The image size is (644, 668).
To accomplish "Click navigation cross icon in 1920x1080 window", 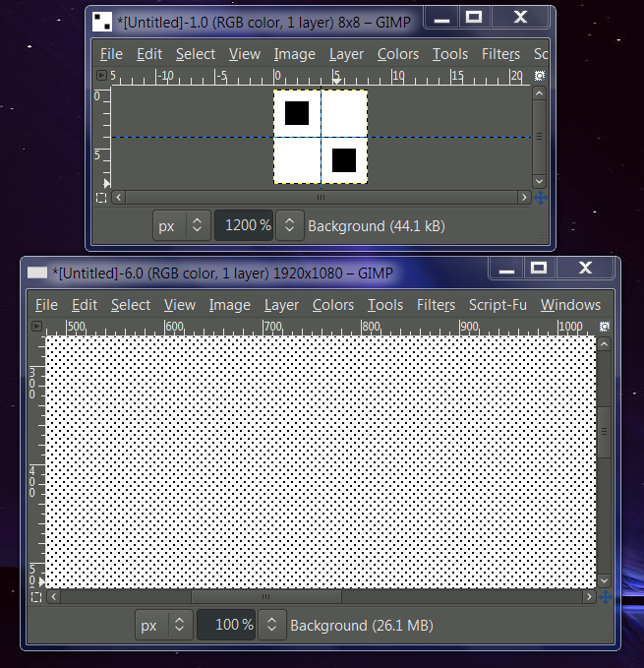I will pos(606,597).
